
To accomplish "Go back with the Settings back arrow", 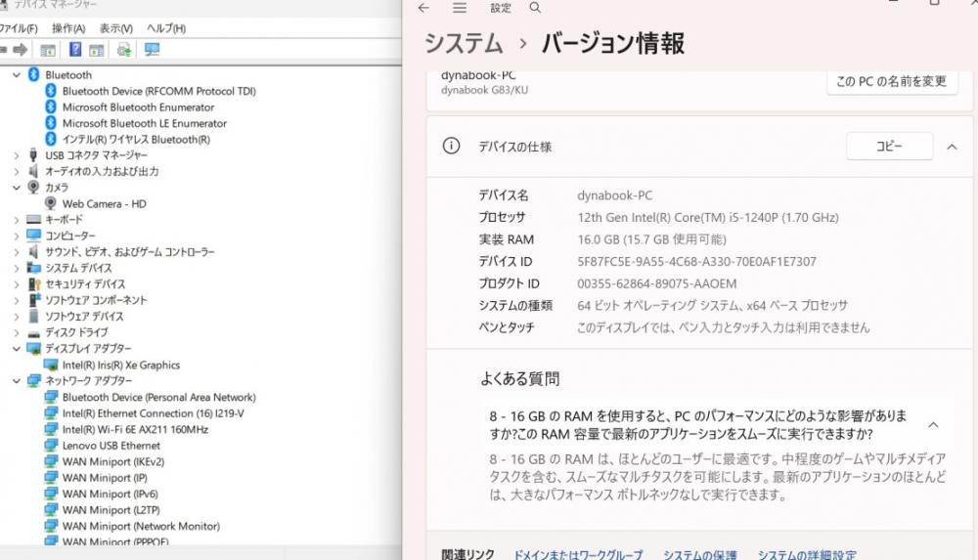I will pos(424,8).
